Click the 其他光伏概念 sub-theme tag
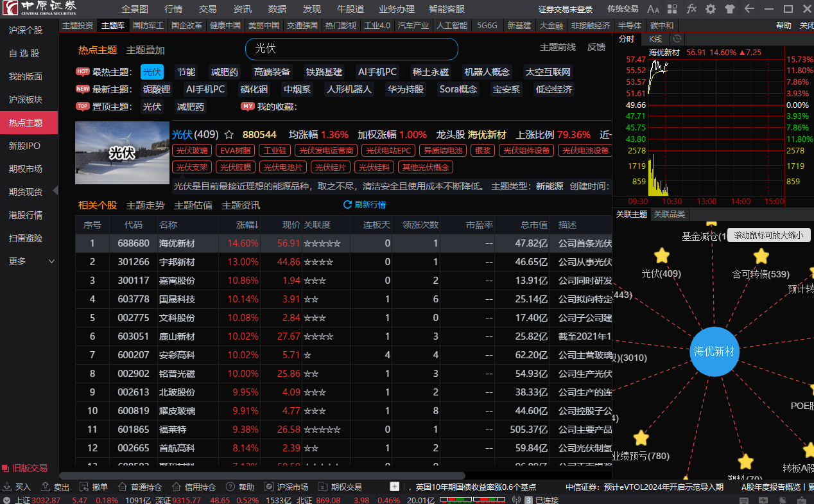Image resolution: width=814 pixels, height=504 pixels. tap(426, 168)
